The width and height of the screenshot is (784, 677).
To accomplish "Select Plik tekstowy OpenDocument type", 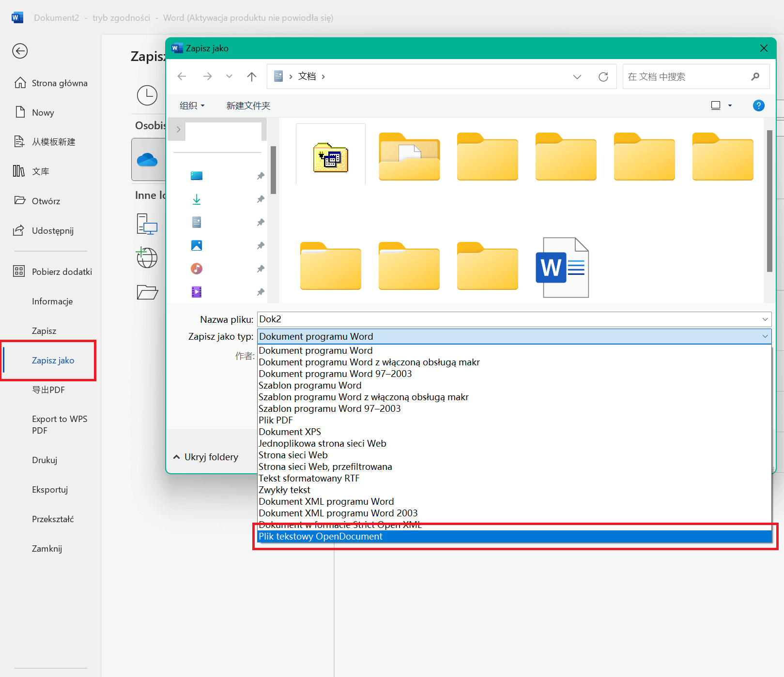I will (514, 536).
